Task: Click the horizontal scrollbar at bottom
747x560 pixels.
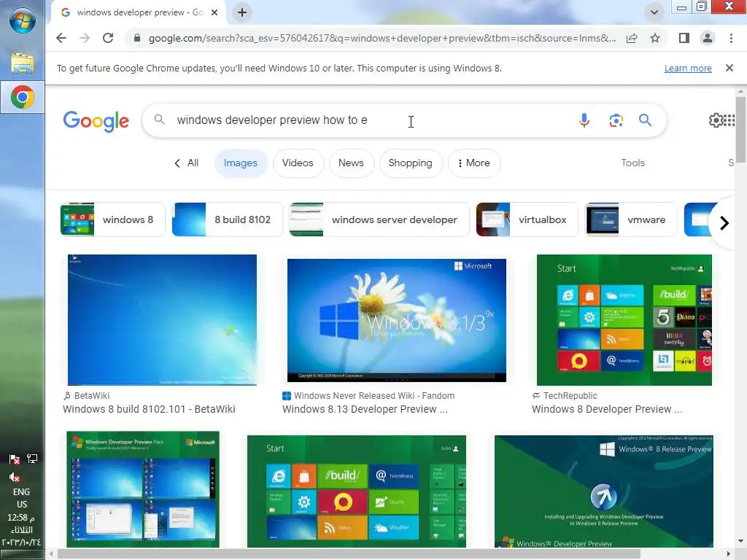Action: coord(349,554)
